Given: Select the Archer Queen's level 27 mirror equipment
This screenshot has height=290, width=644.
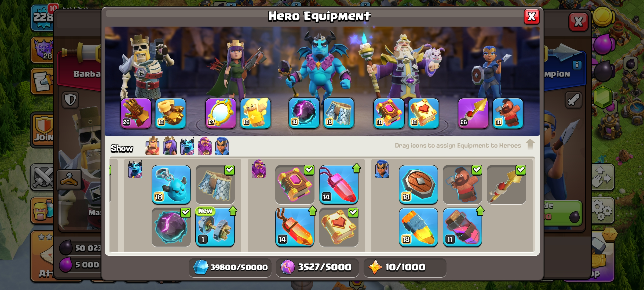Looking at the screenshot, I should [x=221, y=113].
